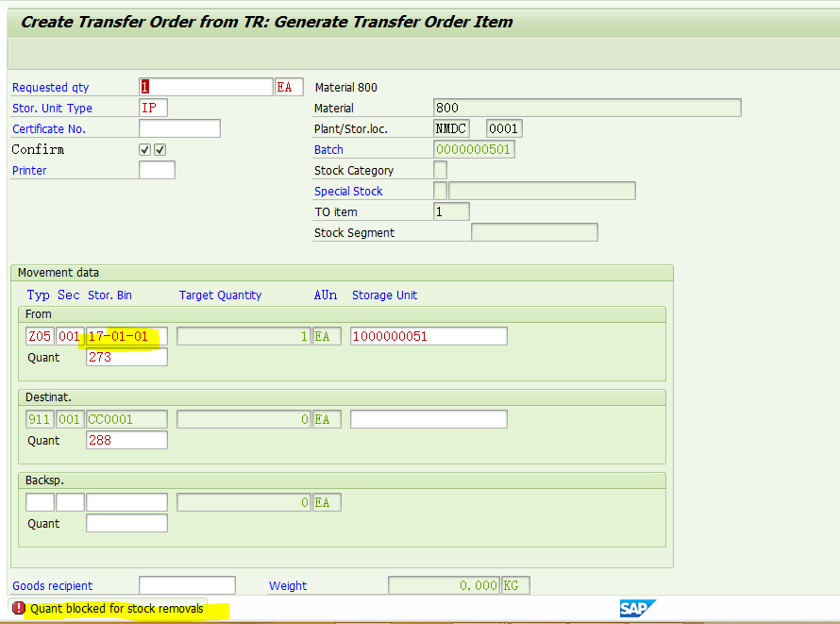Click the Destination section field 001
Screen dimensions: 840x624
pyautogui.click(x=70, y=419)
